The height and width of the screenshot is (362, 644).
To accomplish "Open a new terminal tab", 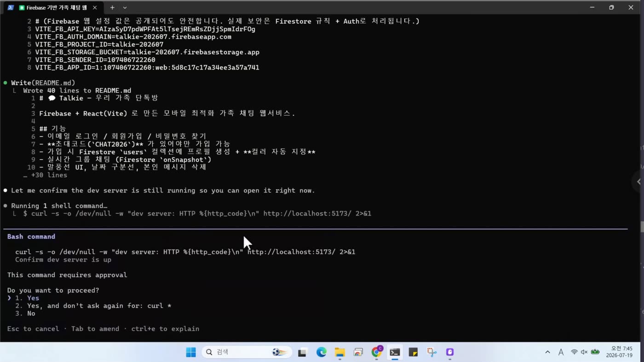I will click(112, 7).
